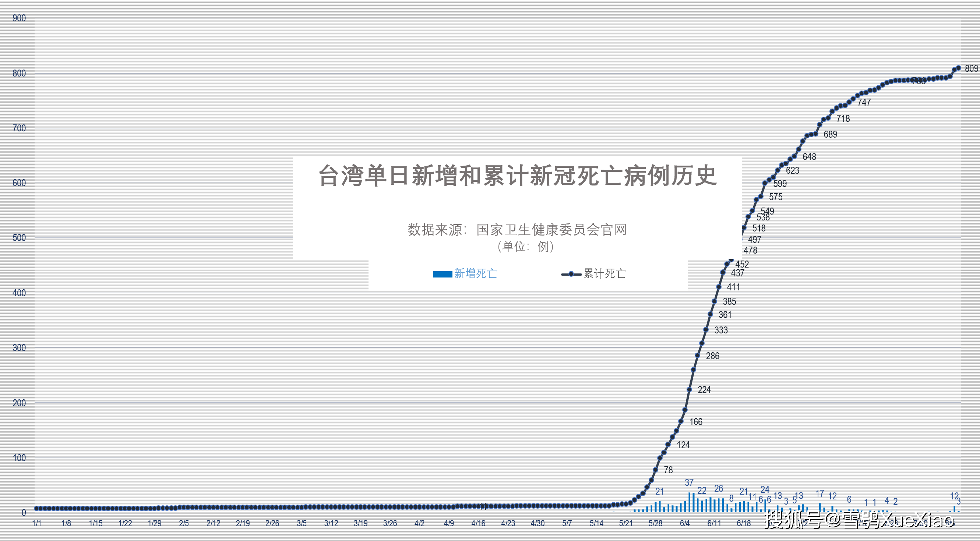Click the 575 cumulative data label

pyautogui.click(x=776, y=197)
